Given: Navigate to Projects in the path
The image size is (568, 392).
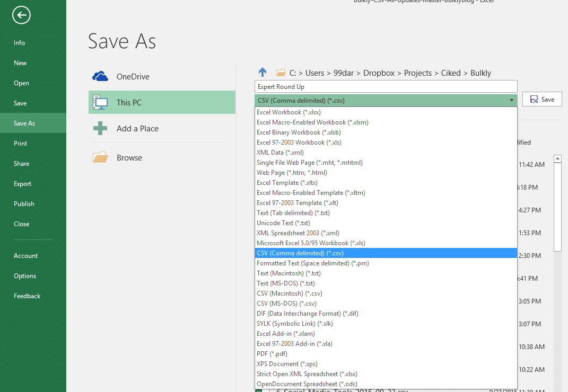Looking at the screenshot, I should pyautogui.click(x=418, y=73).
